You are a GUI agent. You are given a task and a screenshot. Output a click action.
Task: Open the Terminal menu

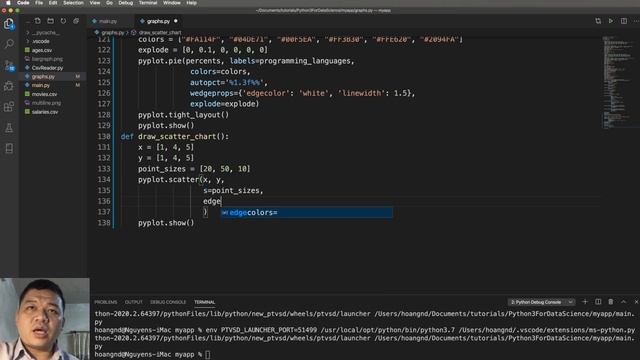[x=148, y=3]
